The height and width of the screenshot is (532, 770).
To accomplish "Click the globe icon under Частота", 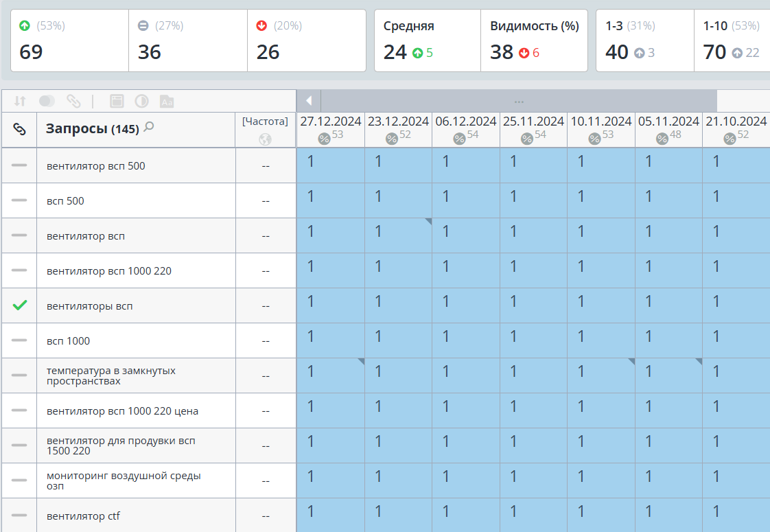I will point(265,139).
